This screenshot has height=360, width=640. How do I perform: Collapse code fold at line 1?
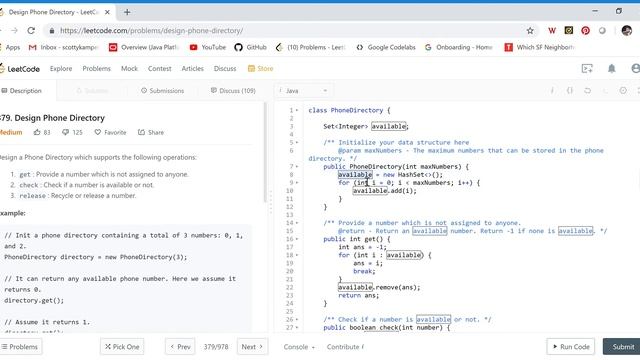click(297, 111)
